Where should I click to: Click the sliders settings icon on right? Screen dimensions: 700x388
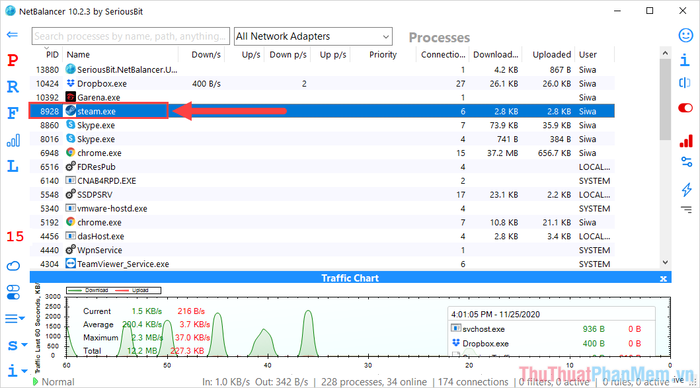(x=686, y=162)
